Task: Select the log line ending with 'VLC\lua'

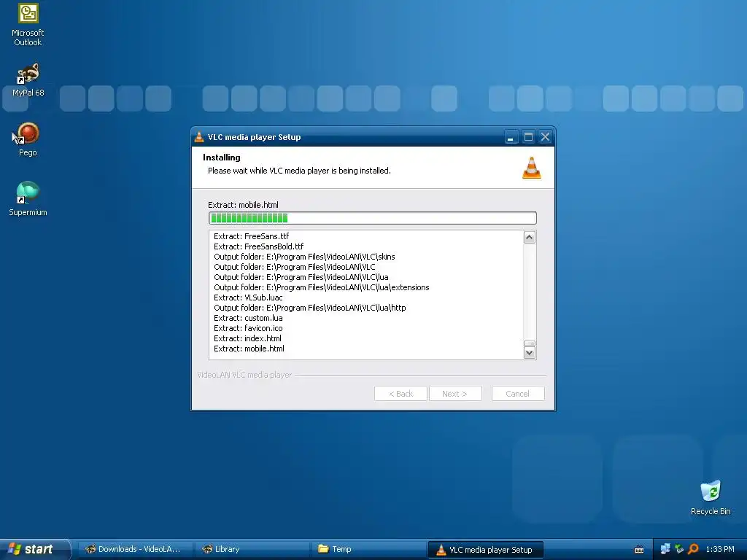Action: 301,277
